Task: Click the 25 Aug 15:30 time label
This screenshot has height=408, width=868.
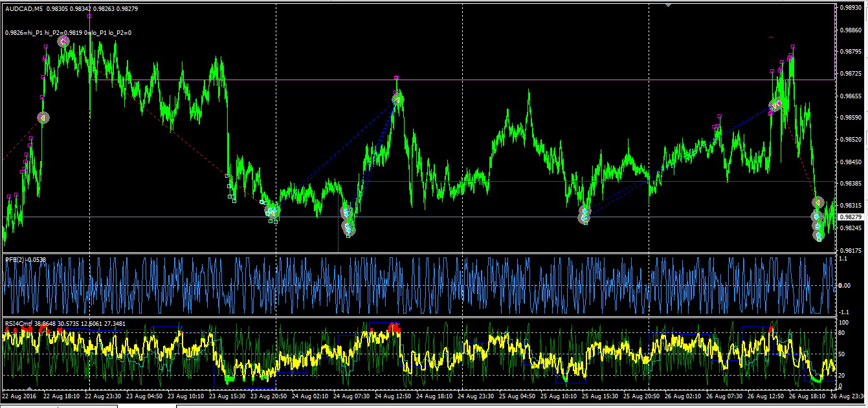Action: click(601, 396)
